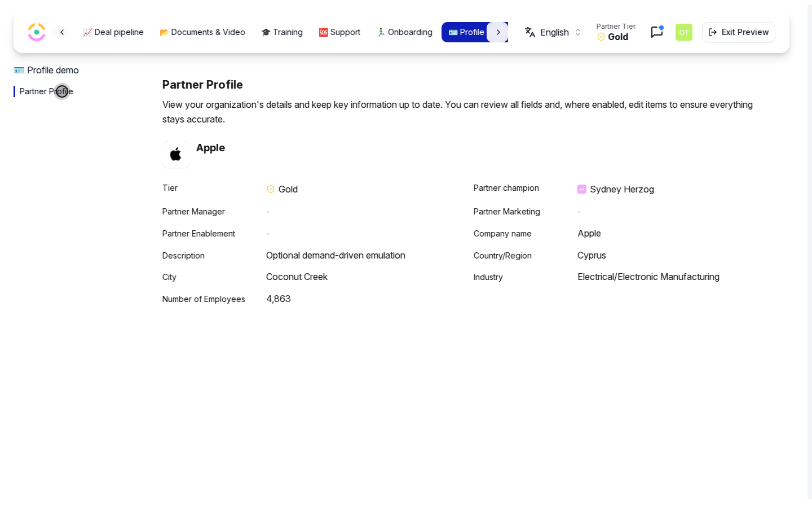Click the Gold tier shield icon in profile

[x=271, y=189]
